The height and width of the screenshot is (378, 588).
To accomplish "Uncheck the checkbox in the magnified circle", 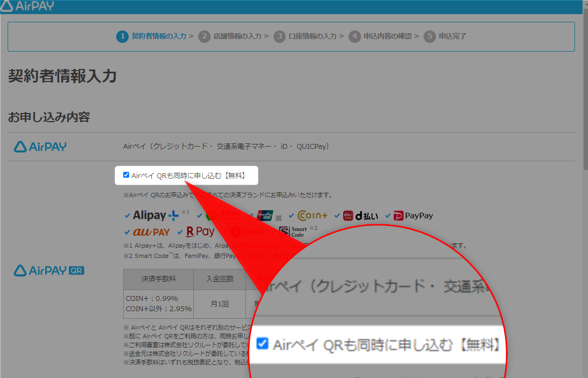I will 262,344.
